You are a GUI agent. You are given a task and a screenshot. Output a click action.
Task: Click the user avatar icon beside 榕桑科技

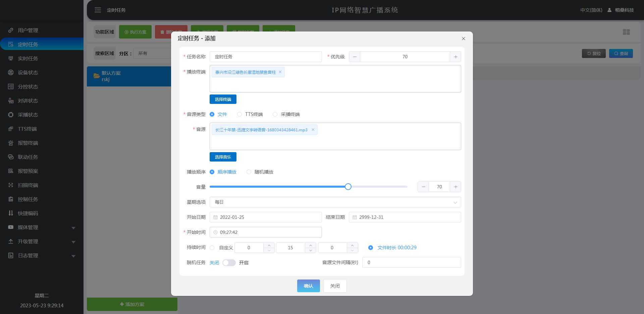pyautogui.click(x=609, y=10)
